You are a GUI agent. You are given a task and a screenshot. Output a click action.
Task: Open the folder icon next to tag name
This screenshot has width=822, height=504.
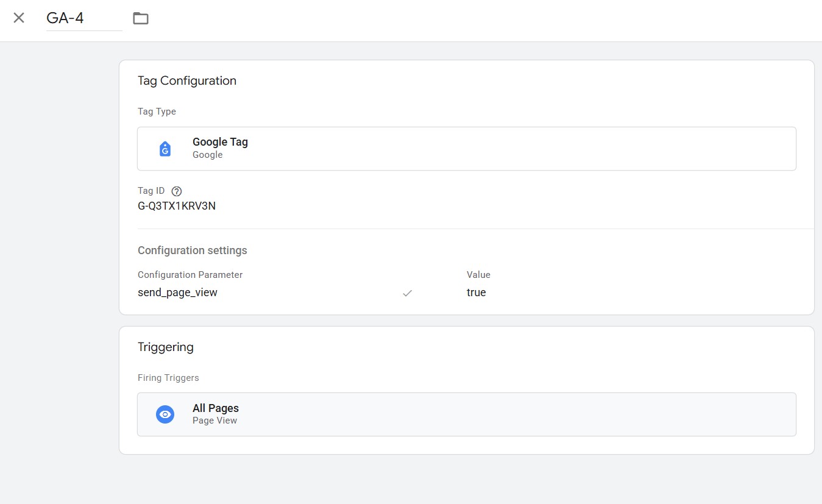(141, 18)
